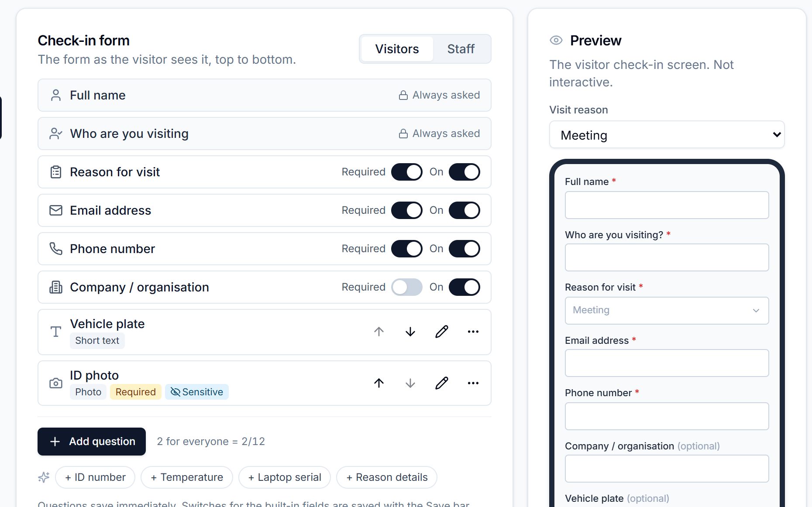Edit the Vehicle plate question
Viewport: 812px width, 507px height.
coord(441,332)
